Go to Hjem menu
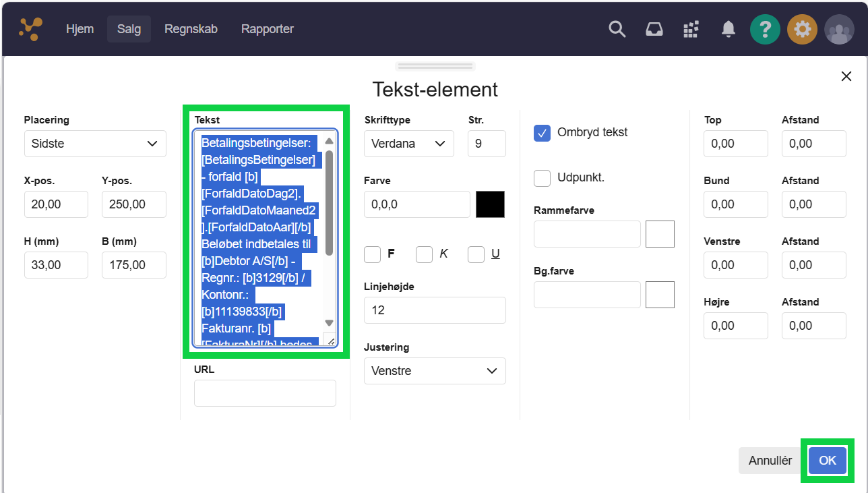868x493 pixels. click(x=80, y=29)
